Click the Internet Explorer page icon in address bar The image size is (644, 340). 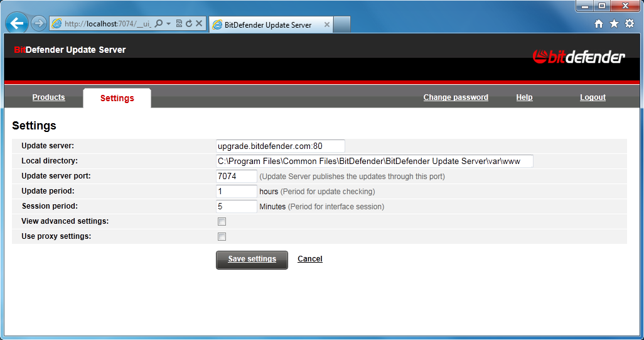click(56, 23)
